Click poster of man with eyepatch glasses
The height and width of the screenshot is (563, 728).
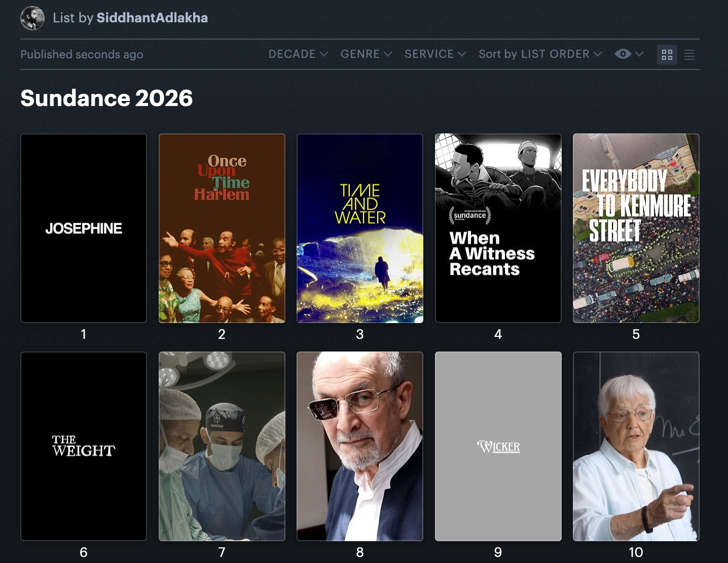point(360,446)
